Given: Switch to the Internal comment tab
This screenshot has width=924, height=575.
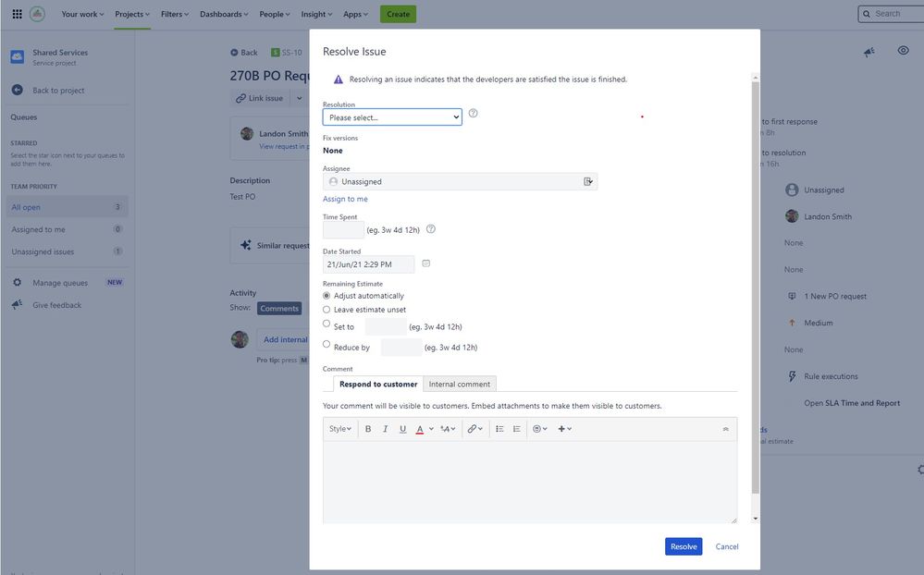Looking at the screenshot, I should (459, 382).
